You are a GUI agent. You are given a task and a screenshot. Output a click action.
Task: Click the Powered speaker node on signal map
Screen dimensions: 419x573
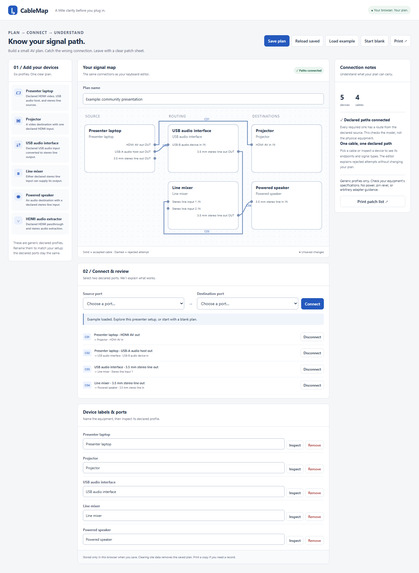coord(287,205)
